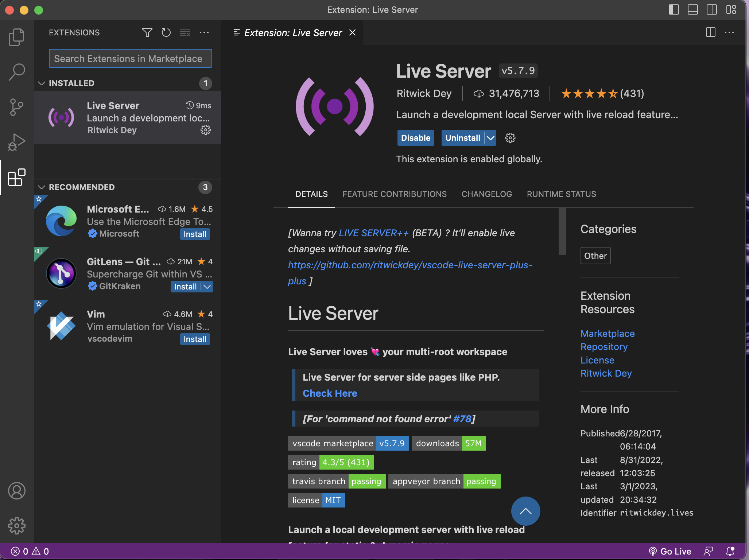Close the Extension: Live Server tab
This screenshot has width=749, height=560.
(x=353, y=32)
